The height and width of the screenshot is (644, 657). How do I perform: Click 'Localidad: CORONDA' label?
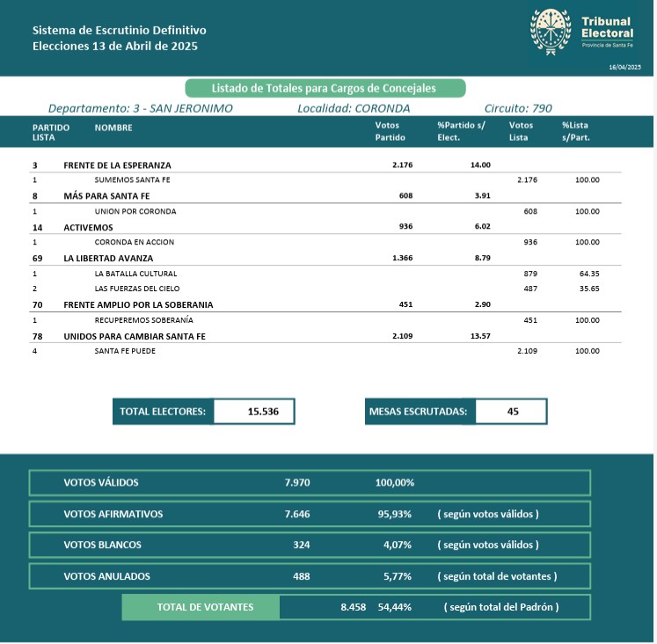[x=354, y=108]
